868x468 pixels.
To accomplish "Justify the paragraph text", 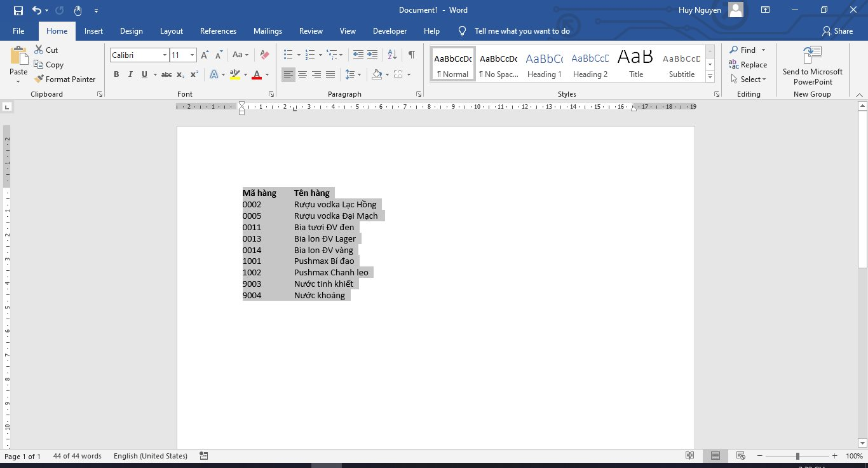I will click(330, 74).
